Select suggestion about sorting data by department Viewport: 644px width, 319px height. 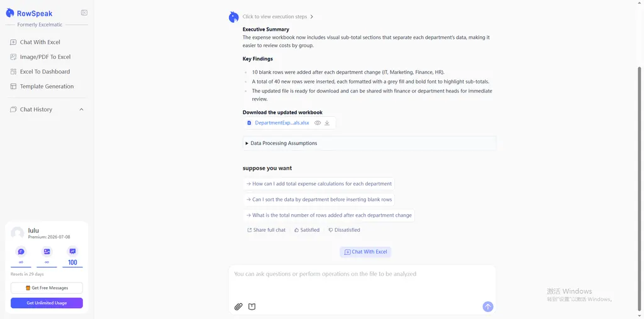(319, 200)
